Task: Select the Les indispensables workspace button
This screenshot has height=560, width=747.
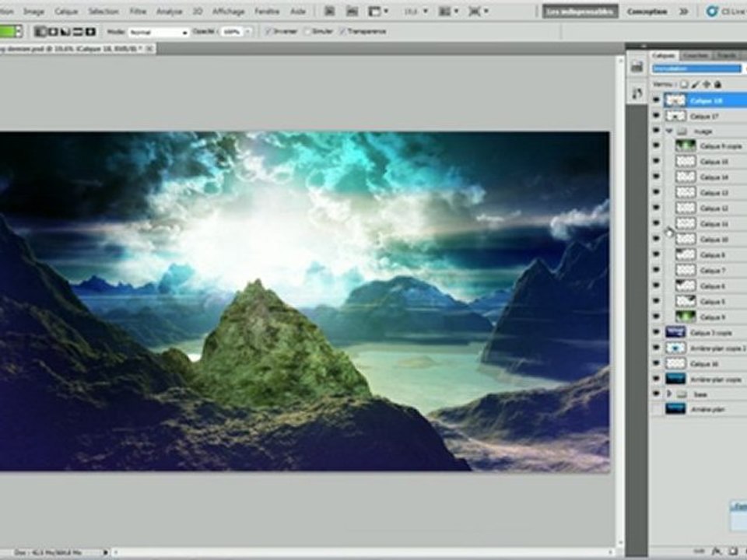Action: pos(580,12)
